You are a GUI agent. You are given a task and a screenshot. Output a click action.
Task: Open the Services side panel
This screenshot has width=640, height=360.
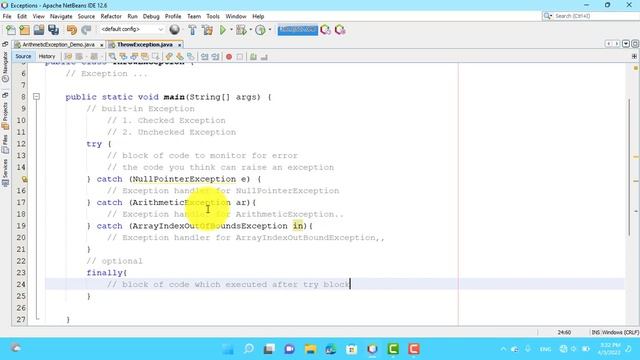point(5,172)
